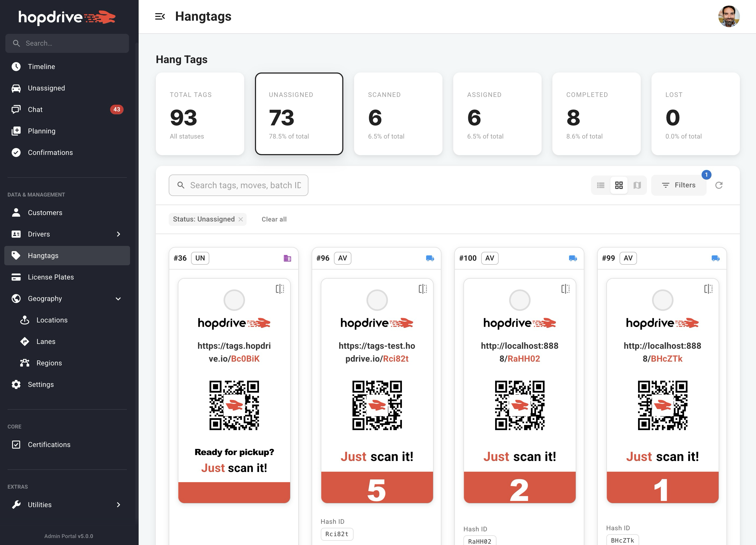The width and height of the screenshot is (756, 545).
Task: Open the Filters panel
Action: point(679,185)
